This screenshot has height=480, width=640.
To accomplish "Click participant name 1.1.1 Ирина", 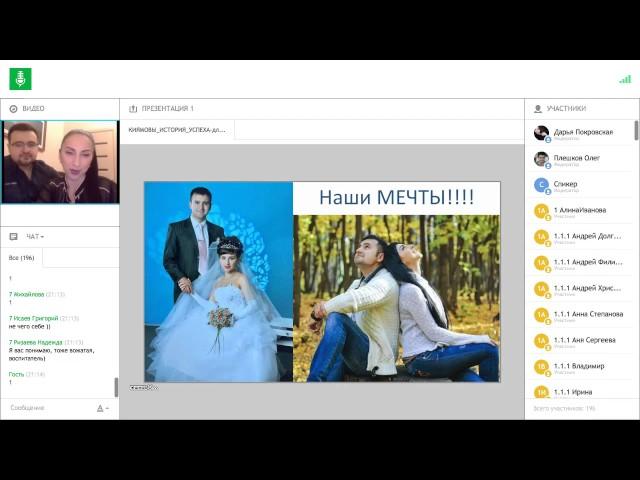I will [x=573, y=392].
